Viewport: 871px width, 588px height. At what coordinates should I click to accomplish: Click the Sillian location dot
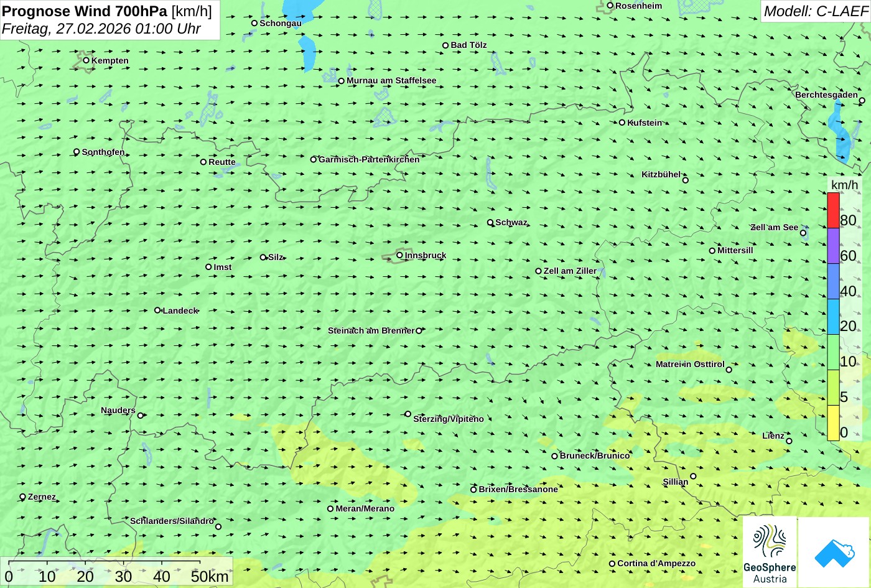(x=693, y=477)
